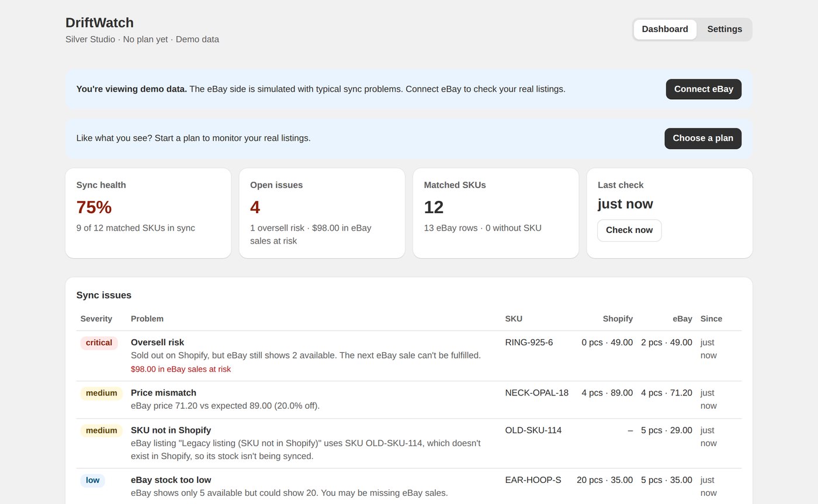This screenshot has height=504, width=818.
Task: Click the critical severity badge
Action: click(99, 343)
